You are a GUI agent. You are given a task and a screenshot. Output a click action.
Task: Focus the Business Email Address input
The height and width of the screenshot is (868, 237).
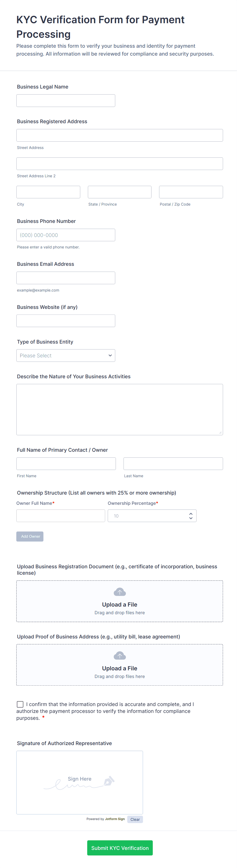(66, 278)
